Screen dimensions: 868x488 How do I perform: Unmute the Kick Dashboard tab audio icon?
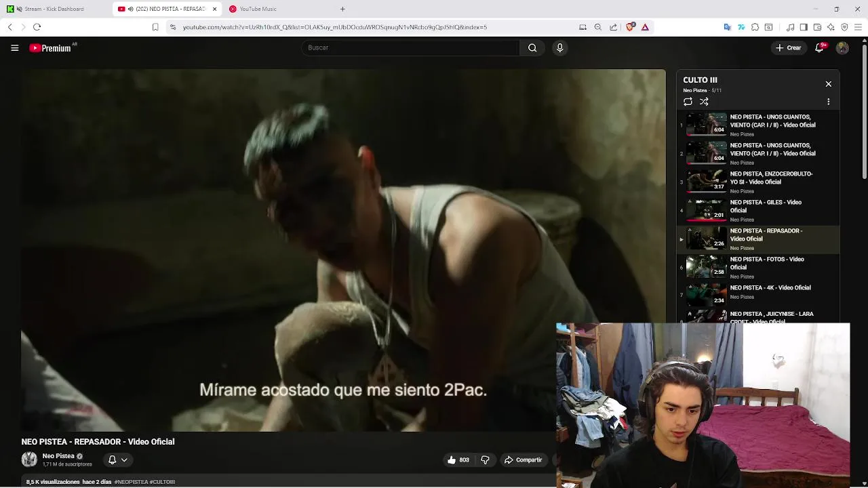19,9
